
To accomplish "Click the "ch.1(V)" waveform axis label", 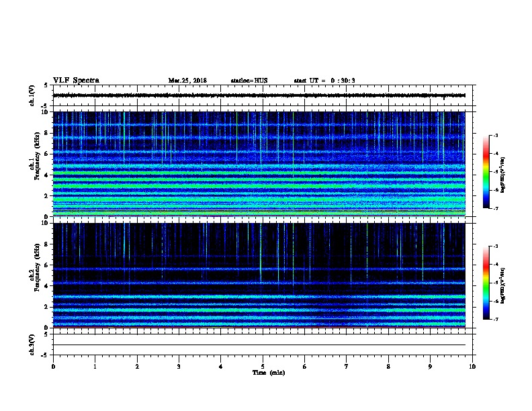I will pyautogui.click(x=32, y=95).
